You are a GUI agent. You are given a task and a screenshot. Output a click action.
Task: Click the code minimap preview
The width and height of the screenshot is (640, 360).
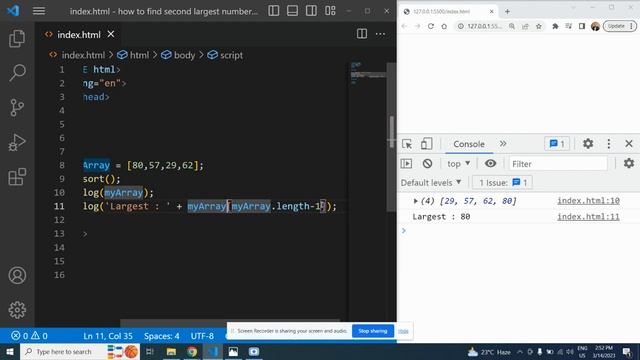tap(367, 73)
